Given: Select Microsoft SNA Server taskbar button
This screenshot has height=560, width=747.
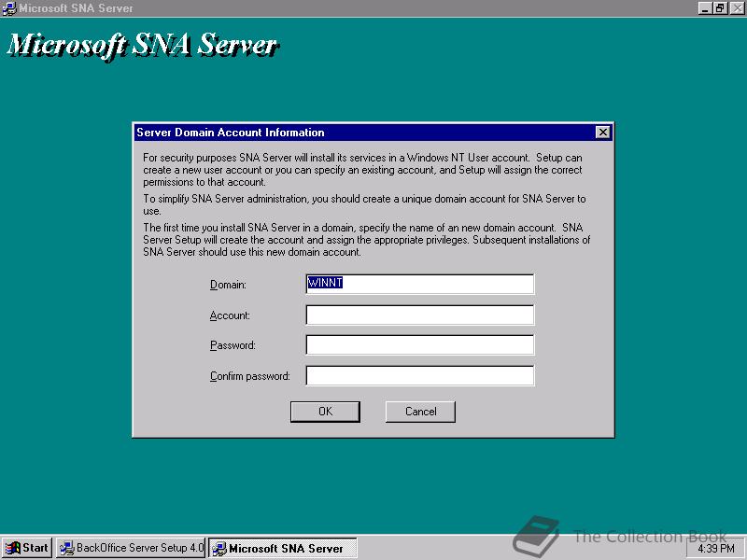Looking at the screenshot, I should click(x=283, y=548).
